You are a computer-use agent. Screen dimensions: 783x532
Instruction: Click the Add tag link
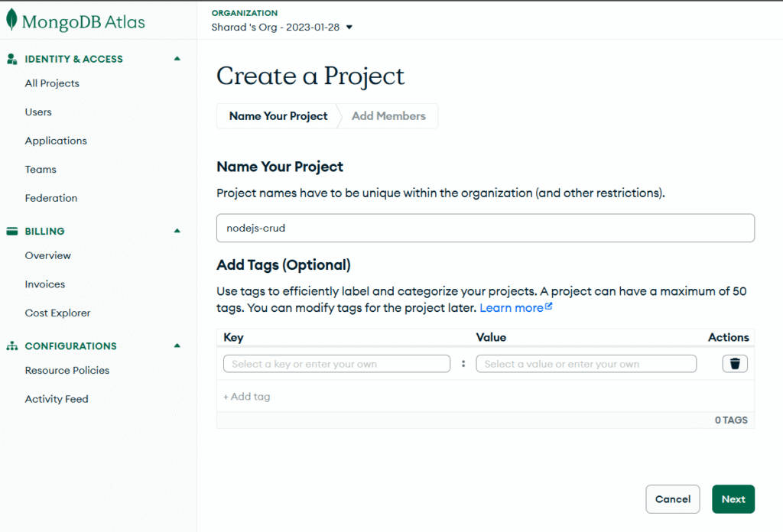point(246,396)
